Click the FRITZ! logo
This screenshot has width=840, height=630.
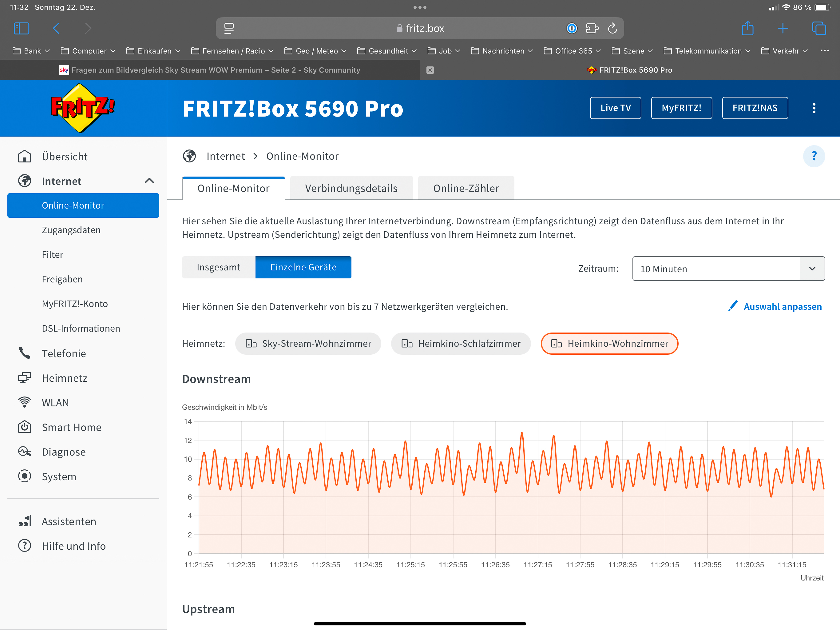[83, 108]
